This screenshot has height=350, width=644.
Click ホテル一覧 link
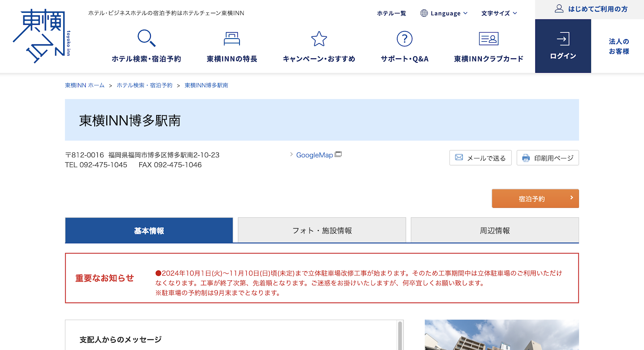(391, 13)
